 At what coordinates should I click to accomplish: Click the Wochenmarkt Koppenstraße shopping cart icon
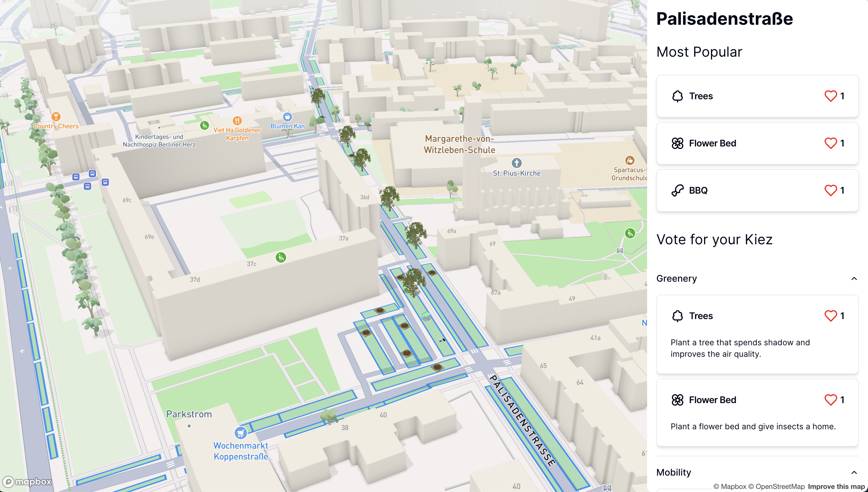click(240, 432)
